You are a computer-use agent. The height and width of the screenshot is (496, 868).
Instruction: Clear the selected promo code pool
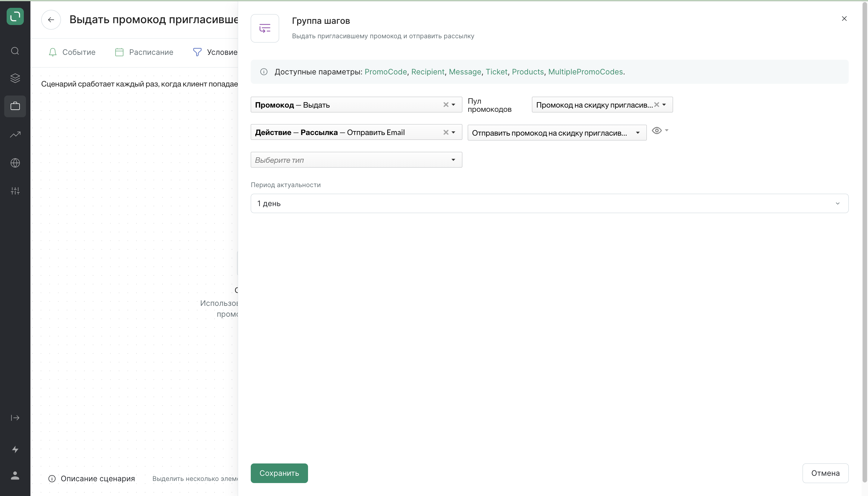click(656, 105)
